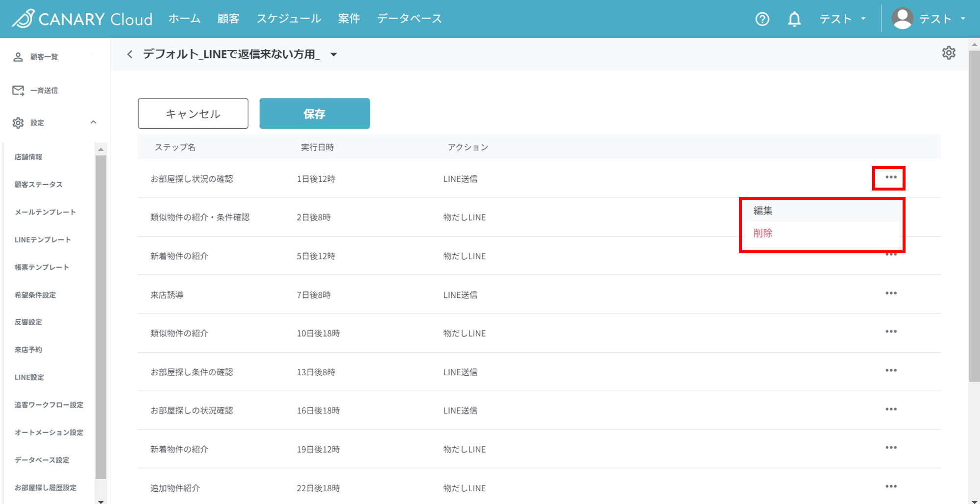Click step name 来店誘導
Screen dimensions: 980x504
coord(167,295)
